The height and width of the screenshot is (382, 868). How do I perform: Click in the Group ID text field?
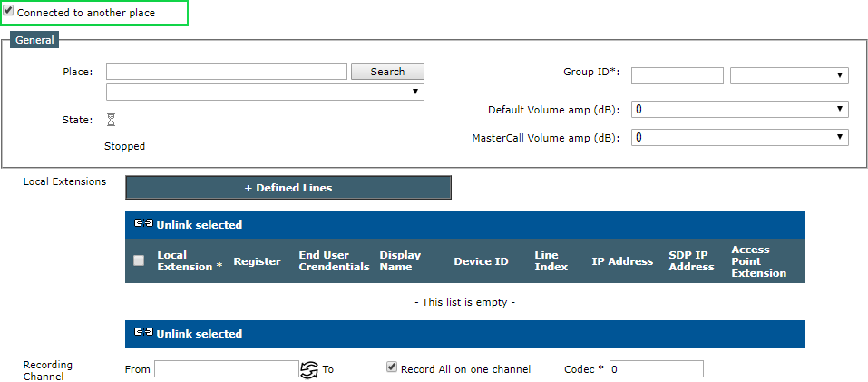pos(678,75)
